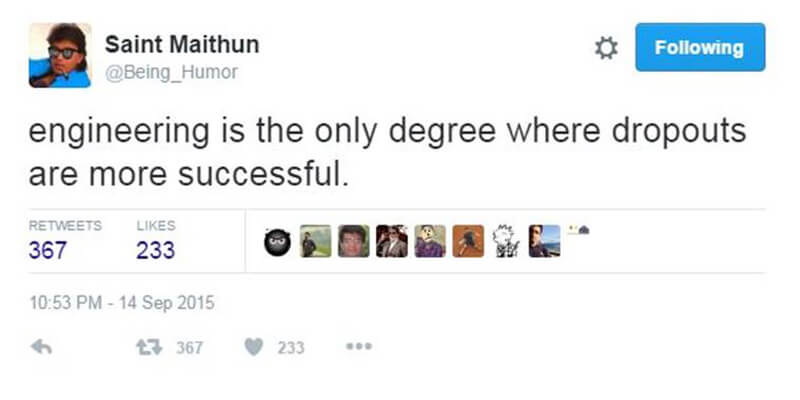
Task: Click the black-and-white sketch cartoon avatar
Action: coord(506,241)
